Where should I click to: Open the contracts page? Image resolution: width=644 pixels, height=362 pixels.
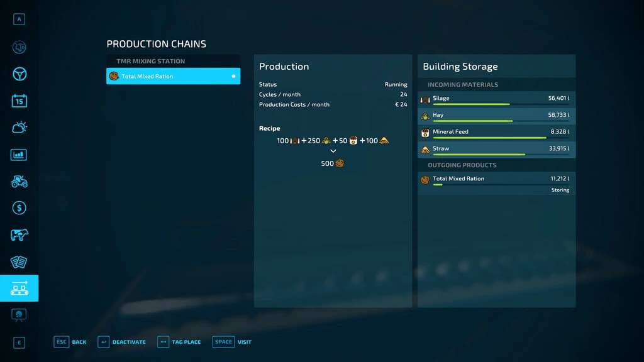pos(19,261)
